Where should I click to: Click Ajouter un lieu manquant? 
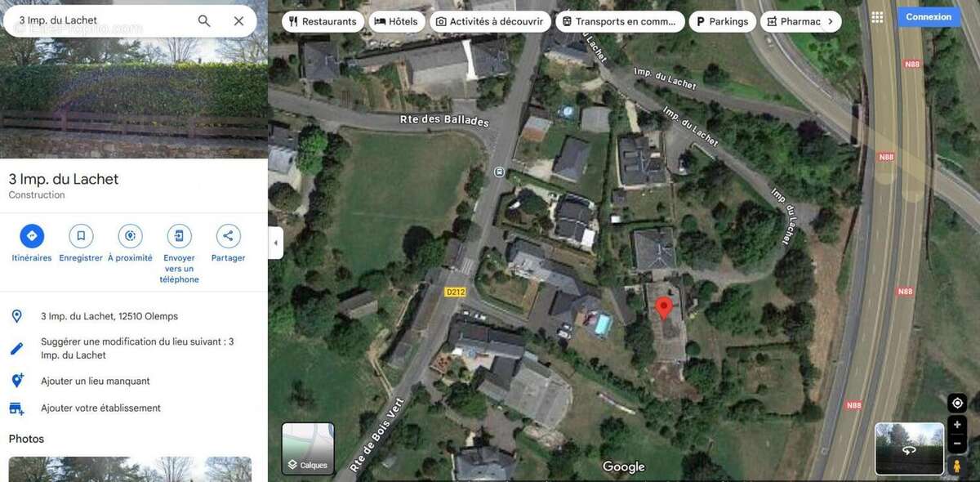(96, 381)
